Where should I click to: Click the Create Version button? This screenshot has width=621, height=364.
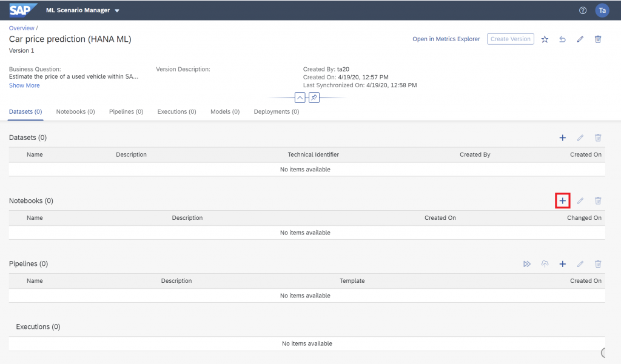click(511, 39)
